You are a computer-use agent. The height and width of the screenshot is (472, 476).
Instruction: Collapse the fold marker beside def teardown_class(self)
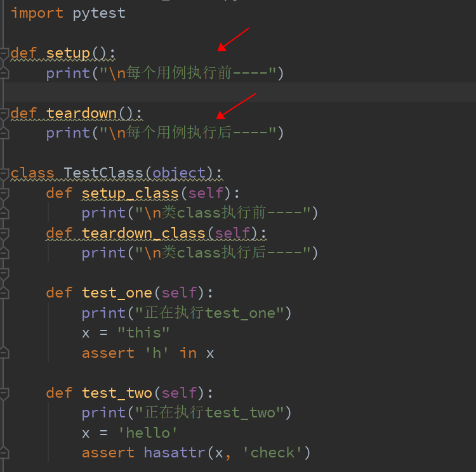coord(4,233)
